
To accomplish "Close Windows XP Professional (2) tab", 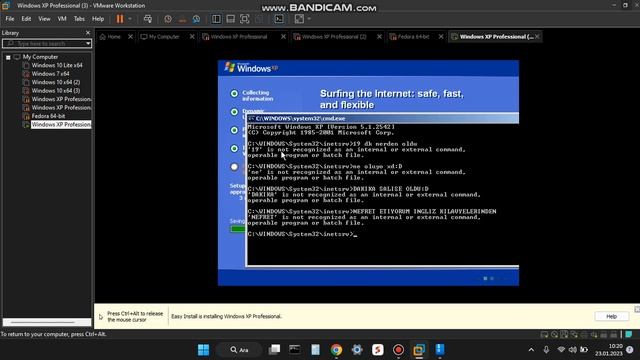I will tap(379, 37).
